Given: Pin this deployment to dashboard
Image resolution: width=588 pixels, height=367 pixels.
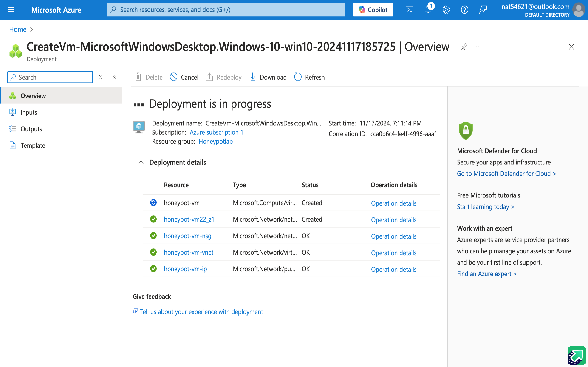Looking at the screenshot, I should (464, 47).
